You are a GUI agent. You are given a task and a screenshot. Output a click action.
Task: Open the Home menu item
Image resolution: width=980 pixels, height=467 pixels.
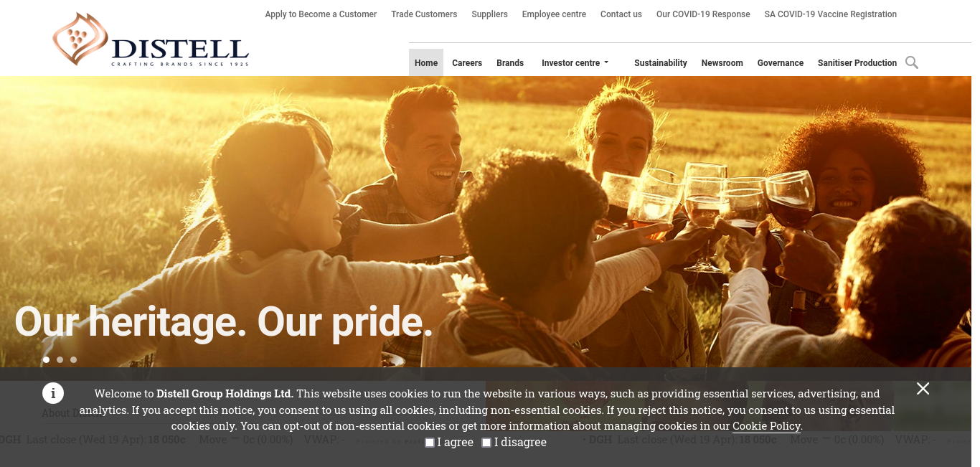point(426,62)
